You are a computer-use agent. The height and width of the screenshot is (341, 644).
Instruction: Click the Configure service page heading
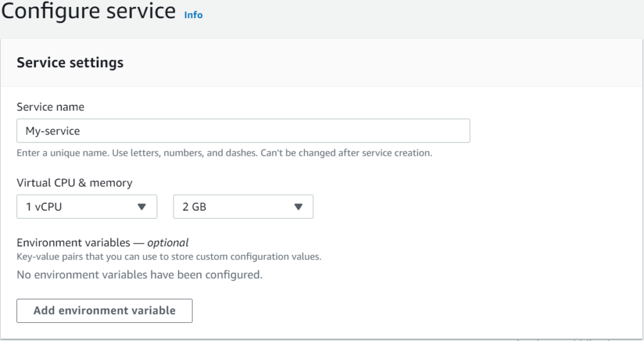click(88, 11)
